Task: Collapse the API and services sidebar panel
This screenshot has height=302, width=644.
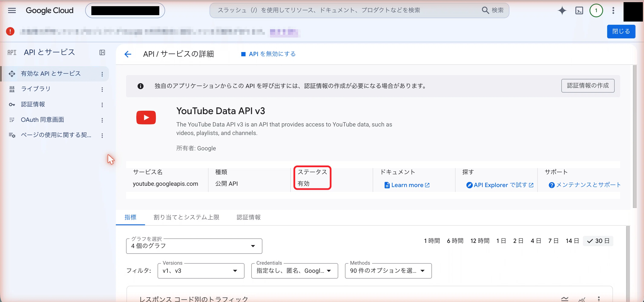Action: [102, 52]
